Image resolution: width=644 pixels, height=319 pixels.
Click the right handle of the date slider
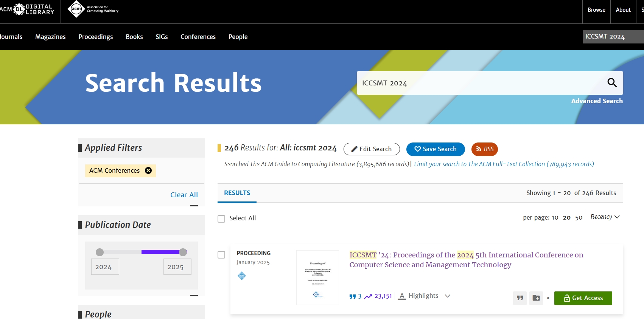pos(183,252)
